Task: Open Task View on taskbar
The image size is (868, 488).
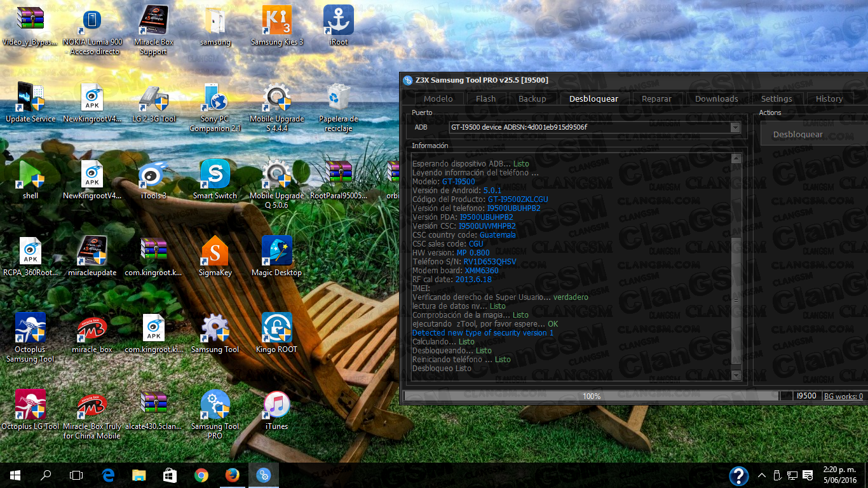Action: [x=76, y=475]
